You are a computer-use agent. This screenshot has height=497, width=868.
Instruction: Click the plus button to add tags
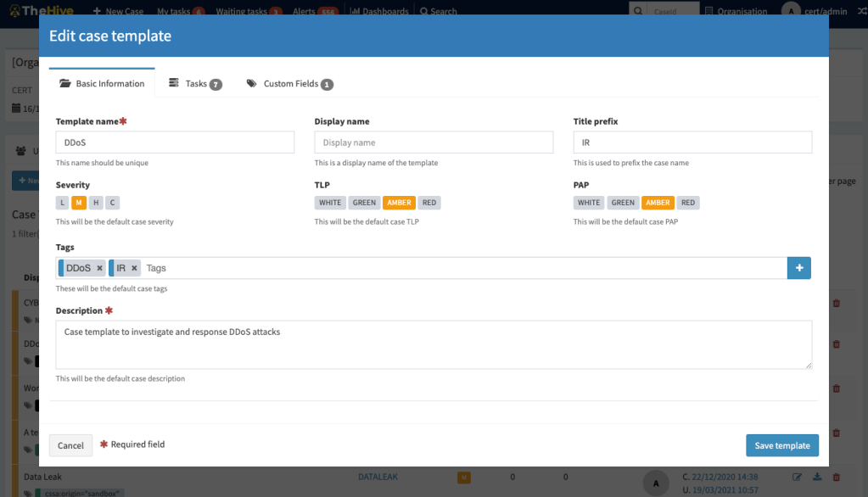[x=798, y=268]
